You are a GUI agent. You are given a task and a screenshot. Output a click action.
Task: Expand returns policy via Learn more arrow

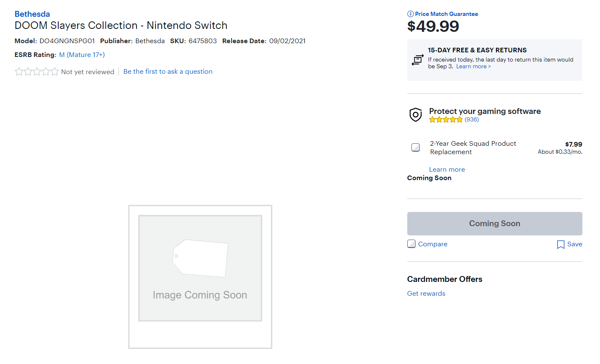click(x=473, y=66)
